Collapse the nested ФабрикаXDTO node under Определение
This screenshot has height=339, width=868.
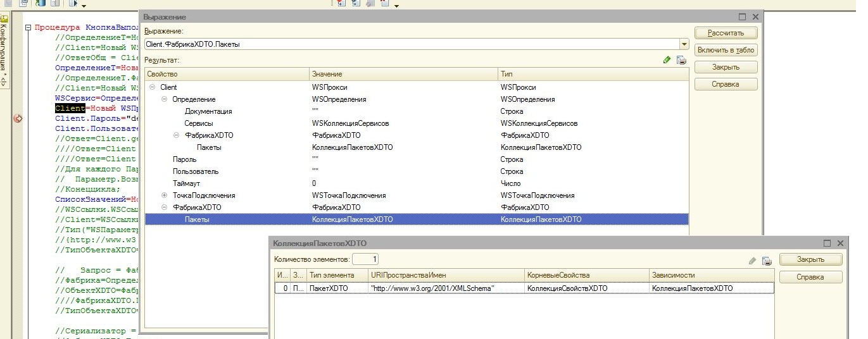177,135
